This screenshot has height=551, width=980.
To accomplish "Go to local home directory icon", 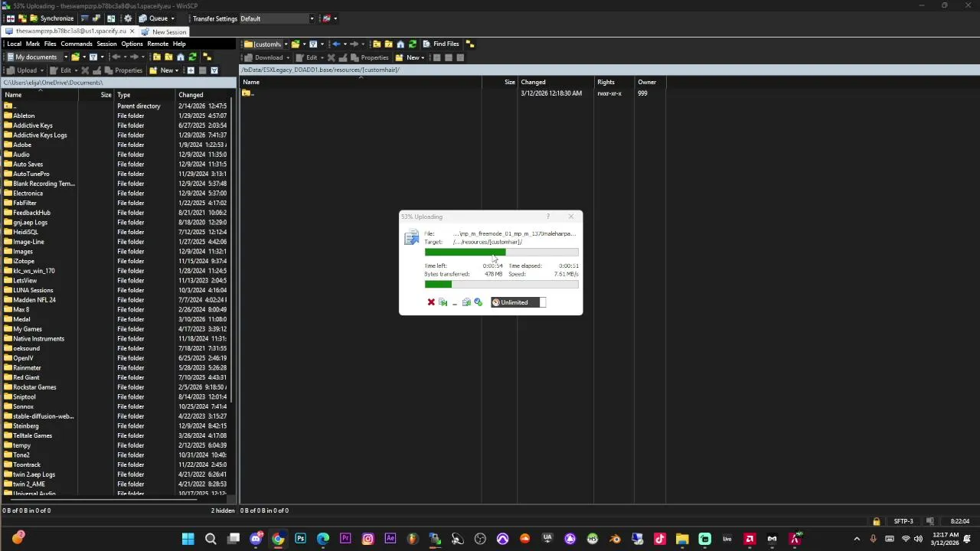I will 181,57.
